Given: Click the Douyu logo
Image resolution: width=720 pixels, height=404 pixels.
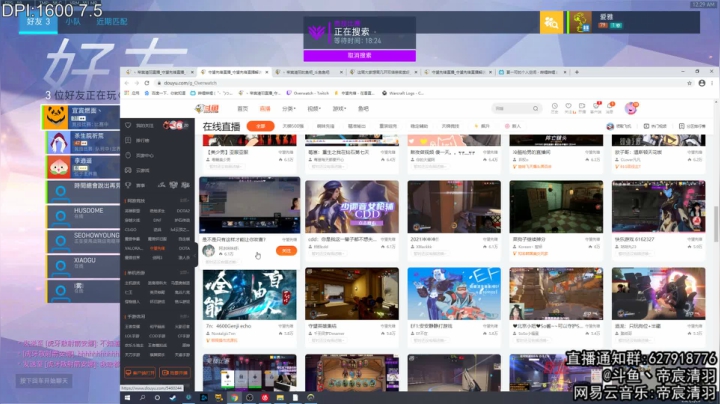Looking at the screenshot, I should [207, 109].
